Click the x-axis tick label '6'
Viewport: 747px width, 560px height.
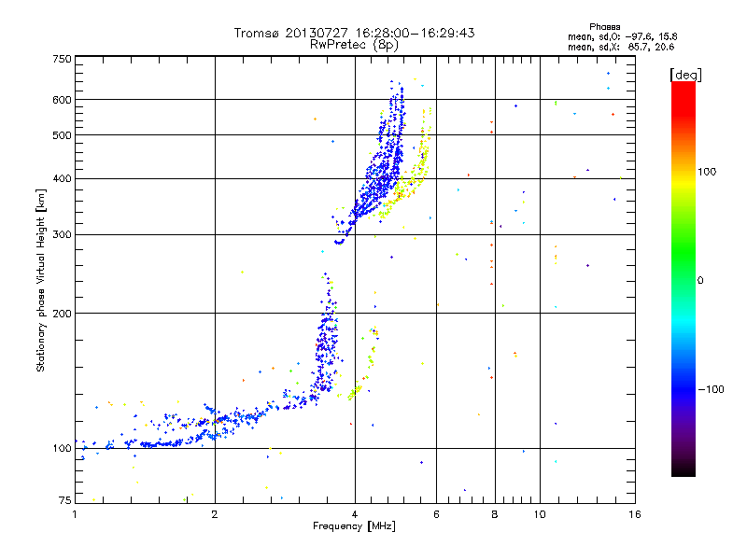point(436,514)
